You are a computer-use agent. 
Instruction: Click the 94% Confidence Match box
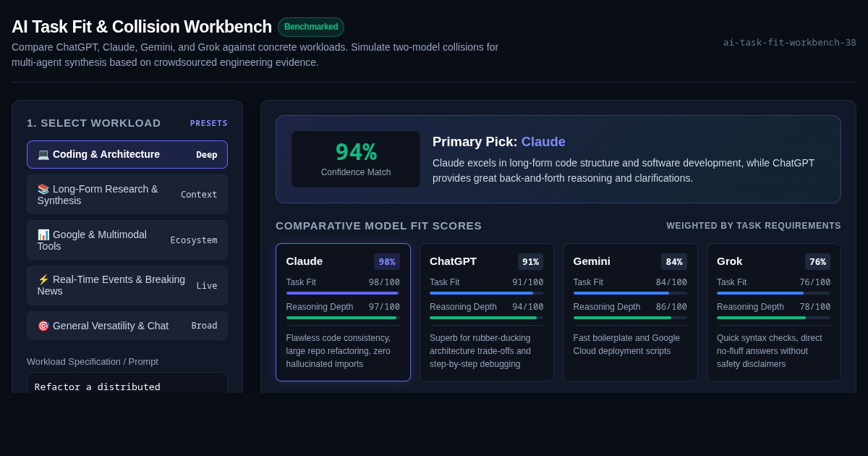(356, 159)
